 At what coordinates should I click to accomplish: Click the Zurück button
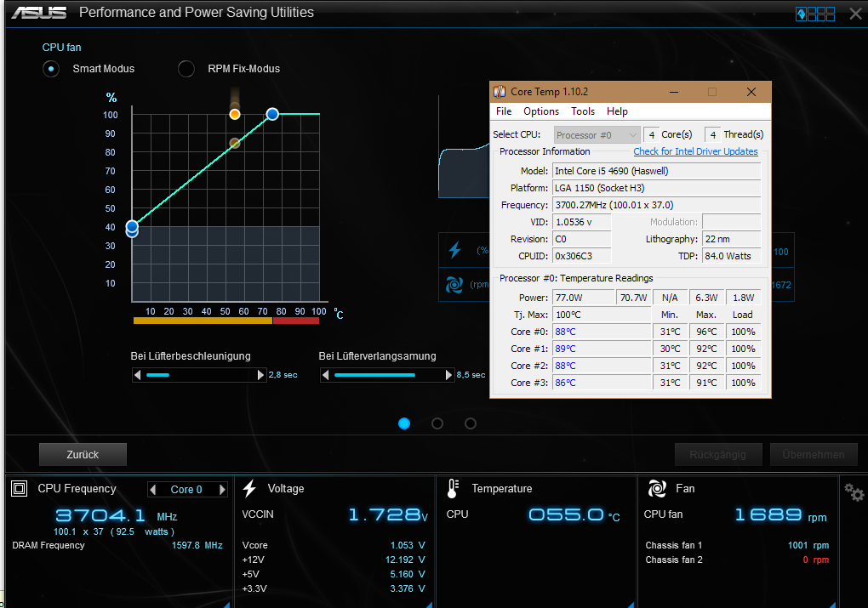(83, 455)
